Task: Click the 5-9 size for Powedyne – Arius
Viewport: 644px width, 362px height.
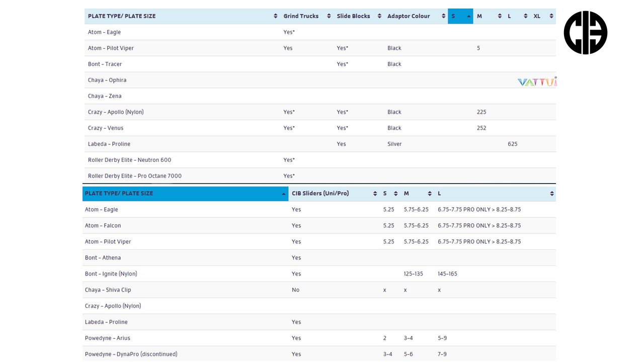Action: (x=442, y=338)
